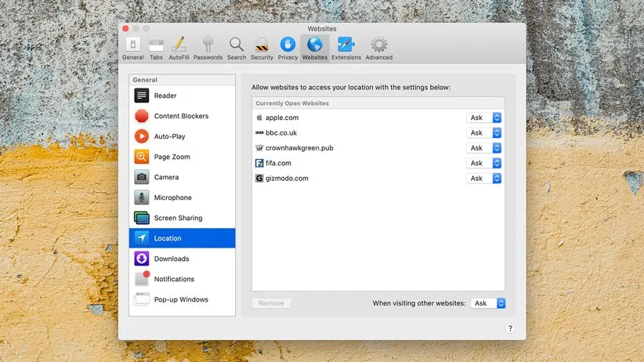Switch to the Tabs preferences tab

(156, 47)
